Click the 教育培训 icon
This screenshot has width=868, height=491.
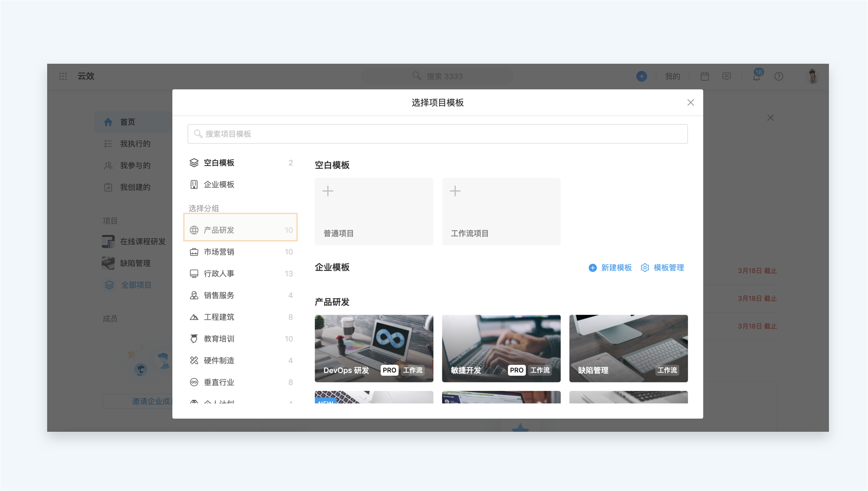point(194,339)
